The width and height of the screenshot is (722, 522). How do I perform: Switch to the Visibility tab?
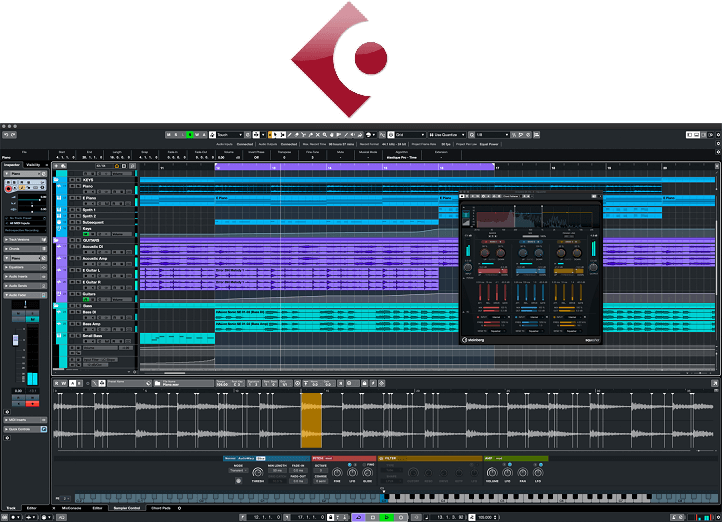tap(33, 165)
